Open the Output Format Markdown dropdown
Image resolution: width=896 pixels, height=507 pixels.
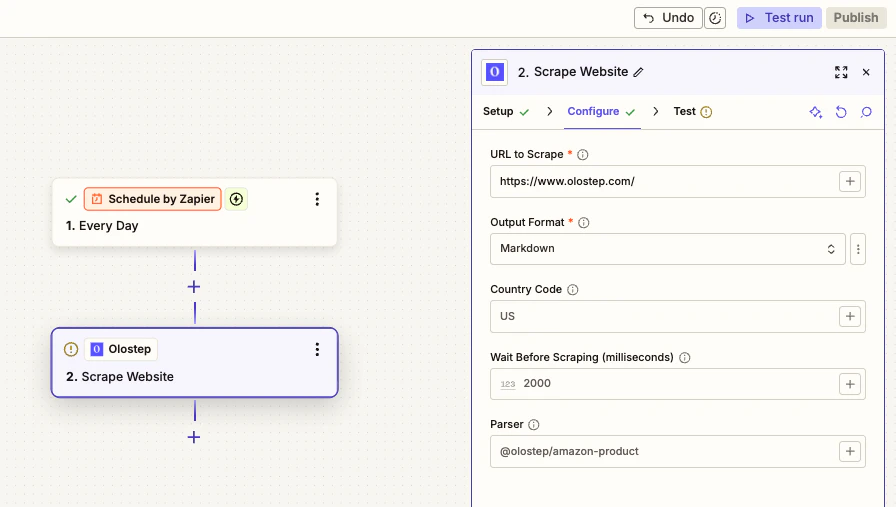click(x=667, y=249)
